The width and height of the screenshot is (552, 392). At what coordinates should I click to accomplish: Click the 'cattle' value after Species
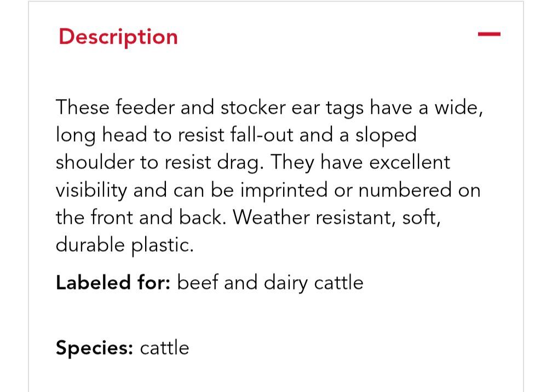[164, 348]
